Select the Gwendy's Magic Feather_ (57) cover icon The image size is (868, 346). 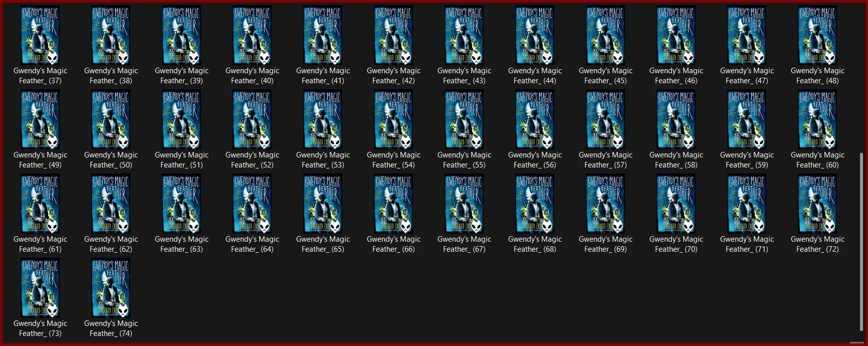click(x=605, y=119)
